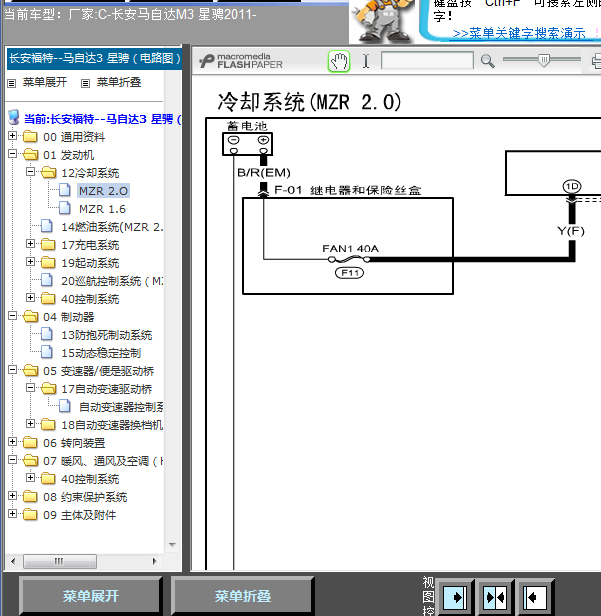
Task: Adjust the FlashPaper zoom slider handle
Action: pos(544,60)
